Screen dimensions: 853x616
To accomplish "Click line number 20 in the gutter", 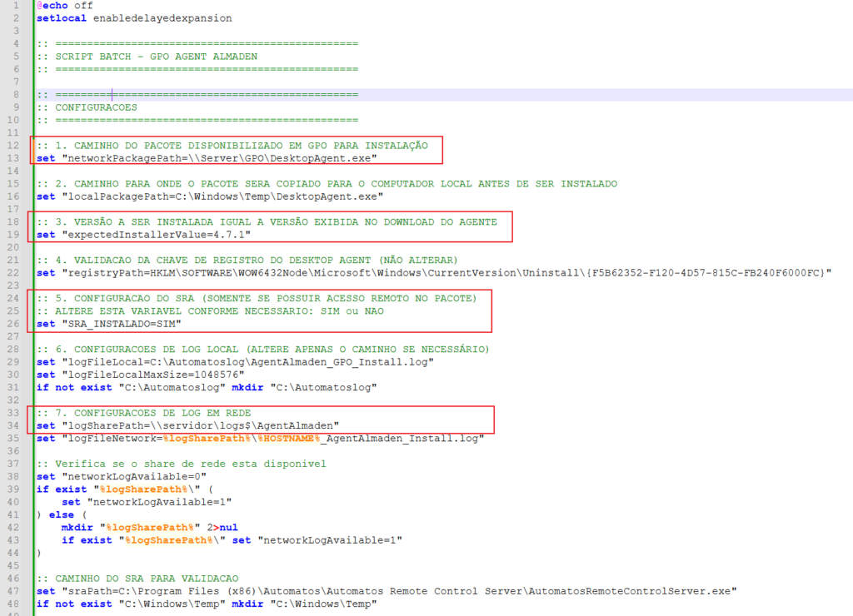I will tap(13, 247).
